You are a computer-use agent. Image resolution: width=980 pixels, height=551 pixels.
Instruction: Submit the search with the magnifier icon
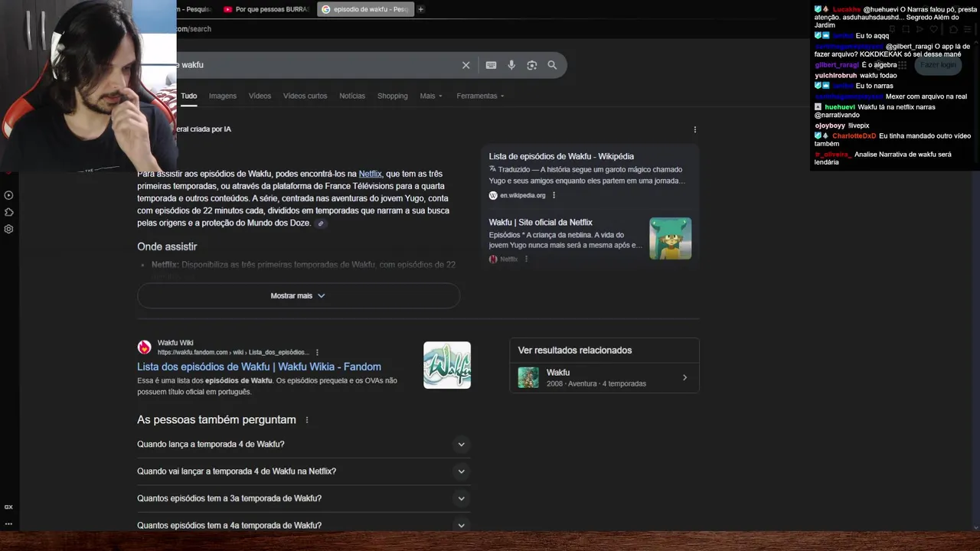click(552, 65)
